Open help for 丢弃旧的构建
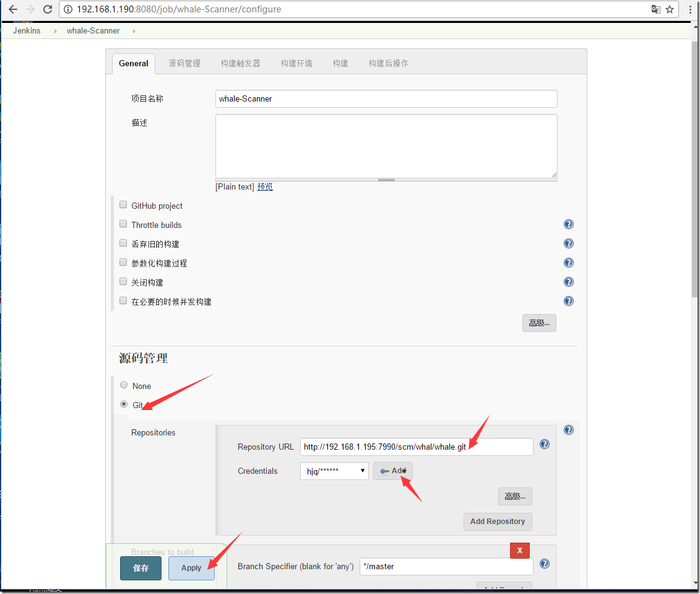The height and width of the screenshot is (594, 700). point(568,243)
